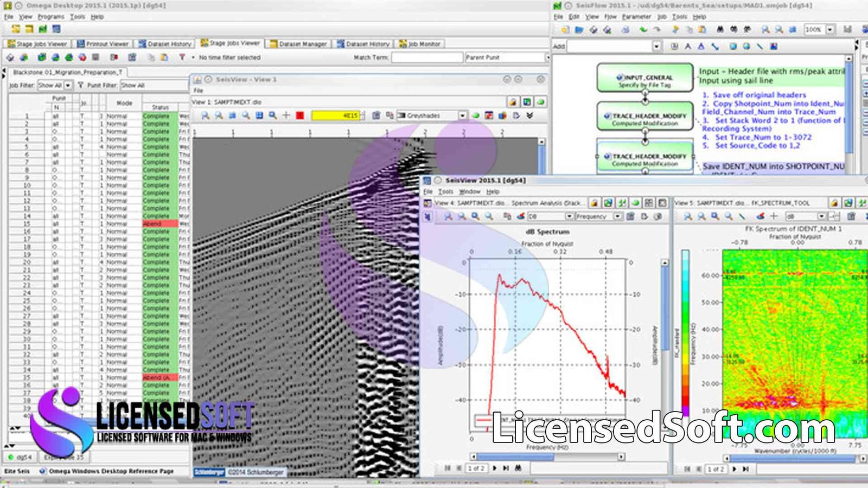Switch to the Printout Viewer tab

click(x=103, y=44)
